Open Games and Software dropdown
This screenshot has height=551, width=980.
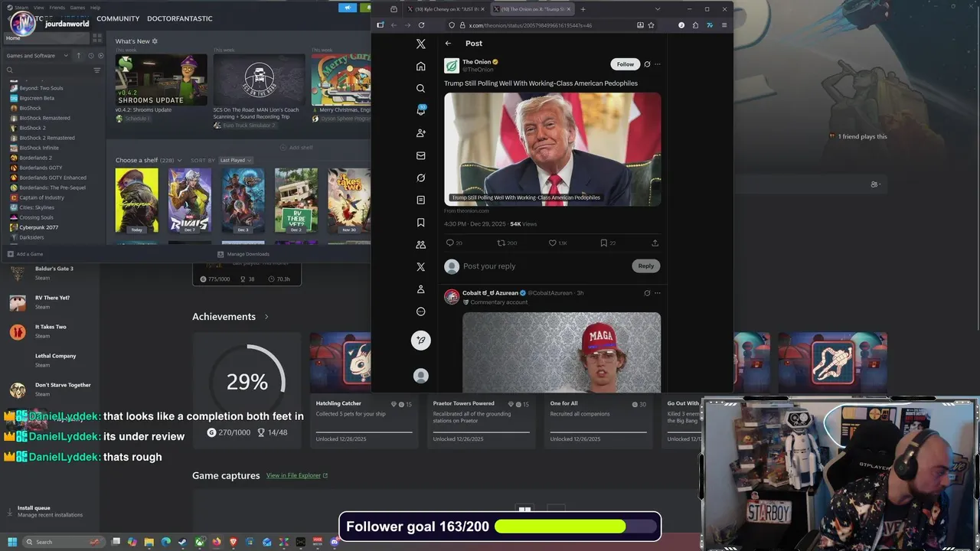pyautogui.click(x=38, y=56)
